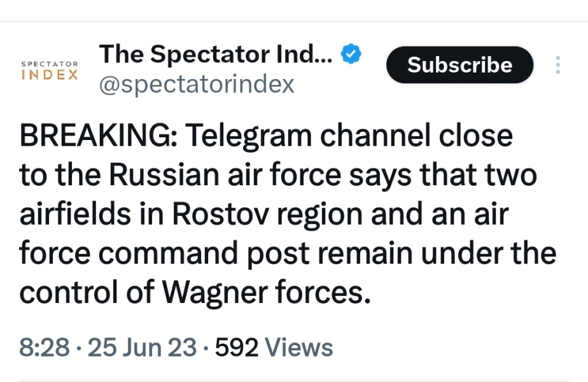Open the Spectator Index profile logo
The width and height of the screenshot is (588, 382).
50,70
